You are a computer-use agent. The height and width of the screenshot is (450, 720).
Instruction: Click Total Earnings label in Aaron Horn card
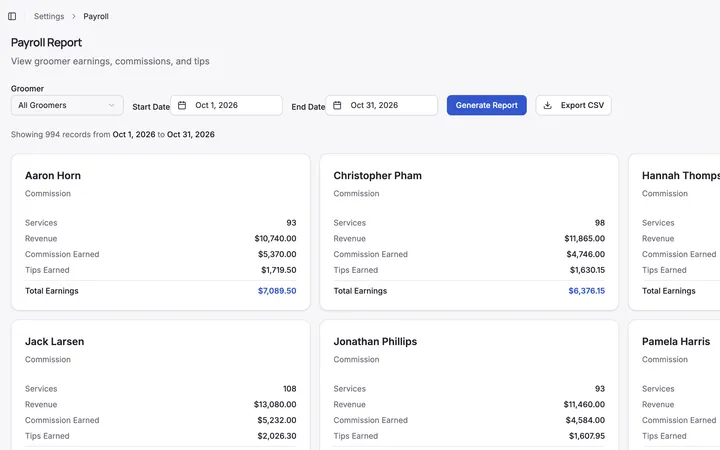[x=51, y=291]
